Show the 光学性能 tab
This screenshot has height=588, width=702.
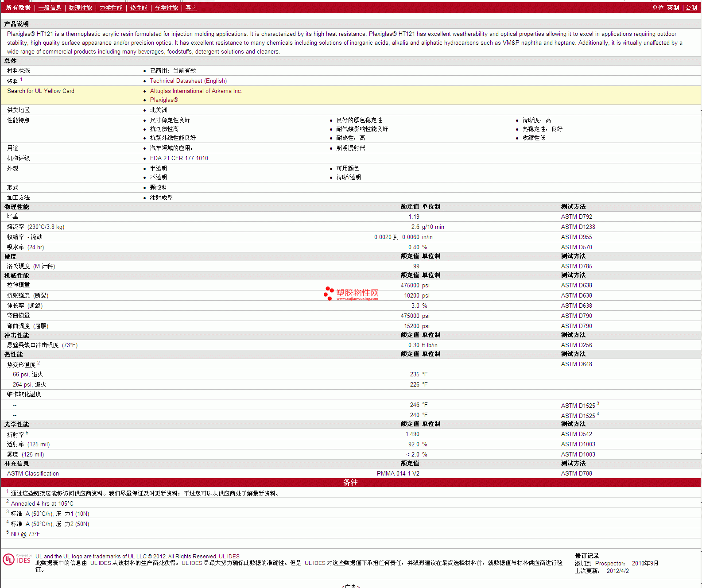(166, 8)
